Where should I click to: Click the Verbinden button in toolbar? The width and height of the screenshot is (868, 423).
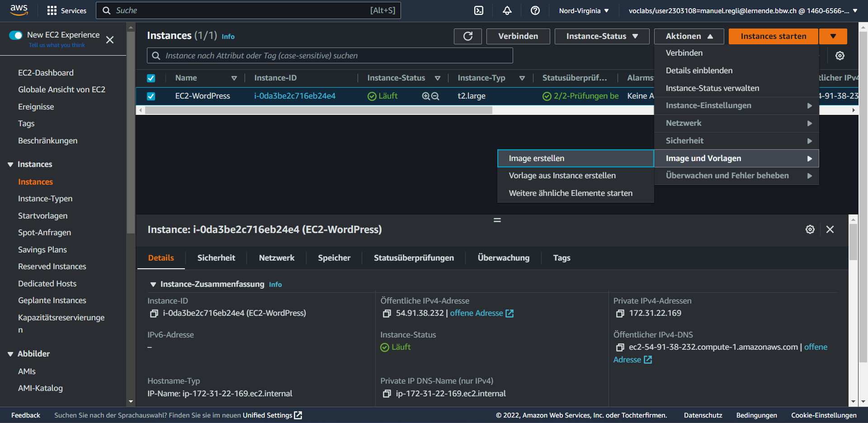[x=518, y=36]
